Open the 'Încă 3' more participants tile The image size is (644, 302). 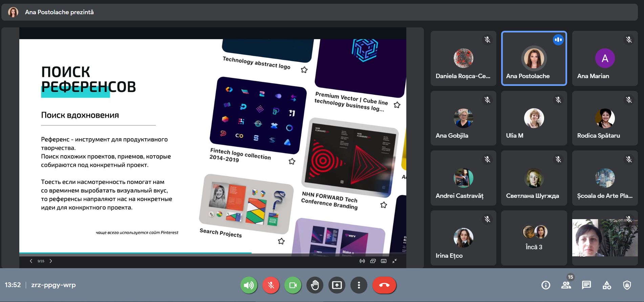[534, 238]
